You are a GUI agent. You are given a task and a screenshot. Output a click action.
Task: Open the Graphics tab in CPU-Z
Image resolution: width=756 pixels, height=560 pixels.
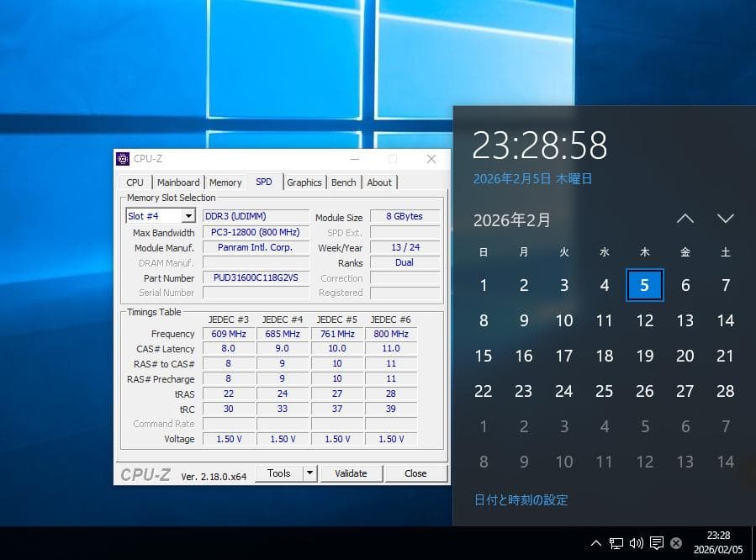click(x=304, y=182)
